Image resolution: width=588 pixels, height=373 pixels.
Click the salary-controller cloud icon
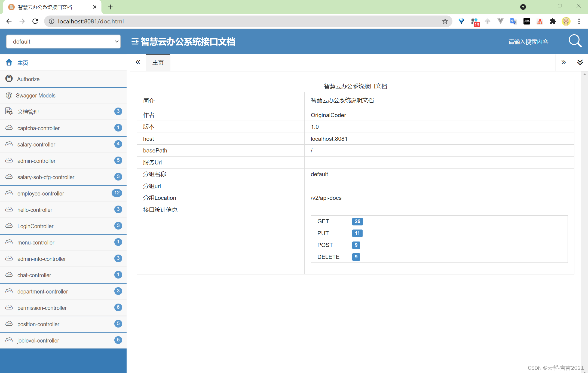(10, 144)
